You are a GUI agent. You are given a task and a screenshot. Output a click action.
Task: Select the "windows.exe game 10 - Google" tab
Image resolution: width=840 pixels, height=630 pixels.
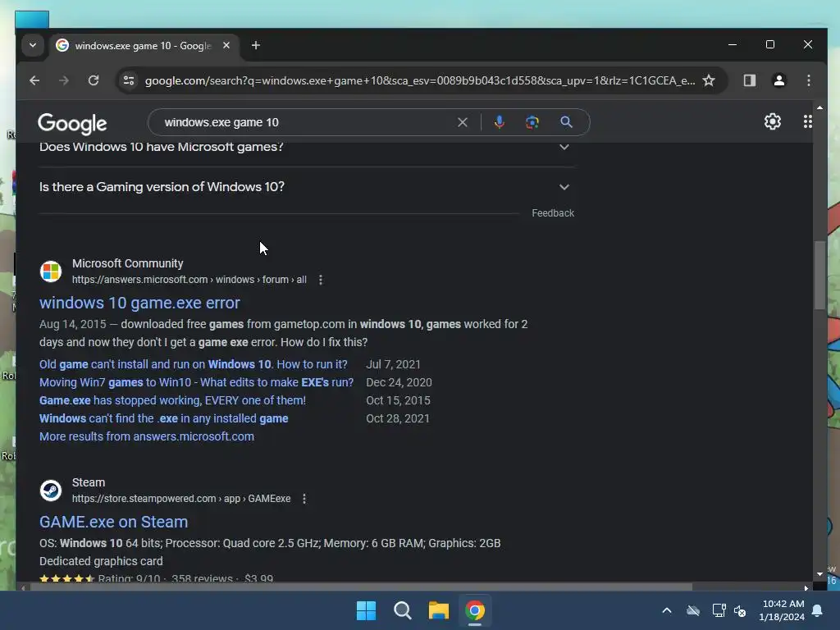click(144, 46)
